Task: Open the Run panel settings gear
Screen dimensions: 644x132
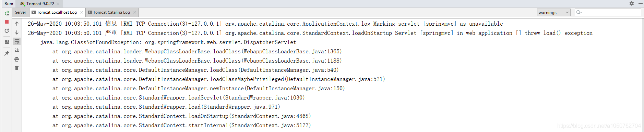Action: click(632, 3)
